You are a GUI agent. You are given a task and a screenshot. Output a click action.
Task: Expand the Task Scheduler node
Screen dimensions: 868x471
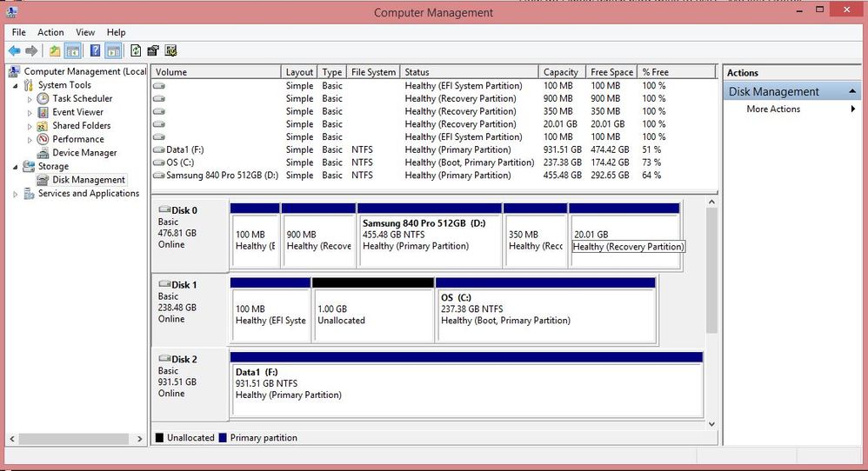(x=30, y=99)
